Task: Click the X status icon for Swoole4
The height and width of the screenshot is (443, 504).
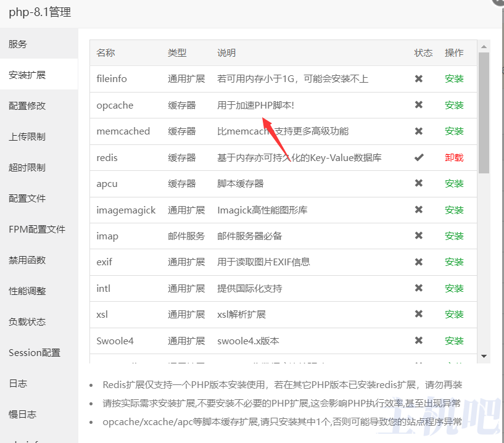Action: (x=419, y=341)
